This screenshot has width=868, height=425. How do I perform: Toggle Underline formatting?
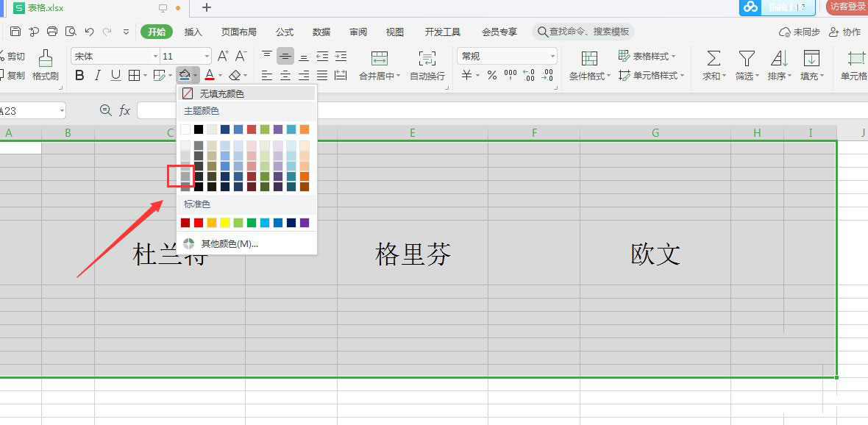115,75
